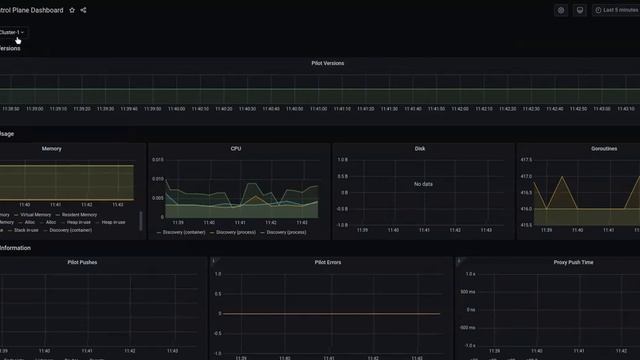
Task: Click the green band in Pilot Versions graph
Action: click(x=320, y=96)
